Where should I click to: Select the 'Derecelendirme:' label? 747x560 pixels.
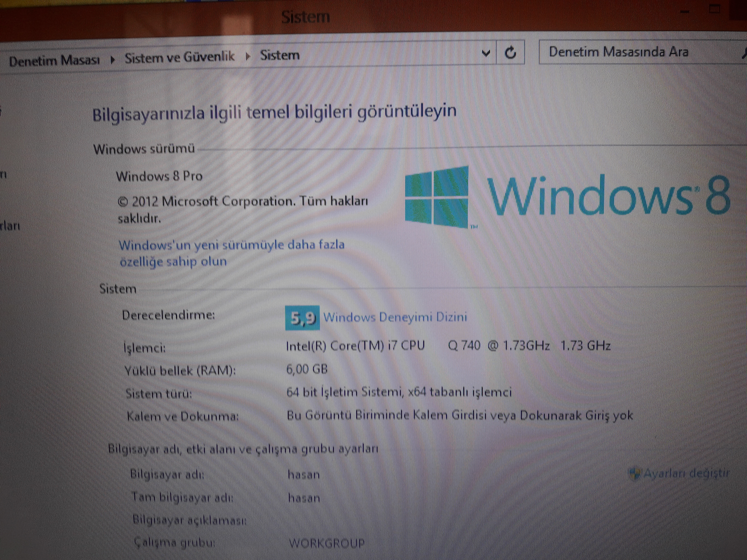(x=168, y=315)
